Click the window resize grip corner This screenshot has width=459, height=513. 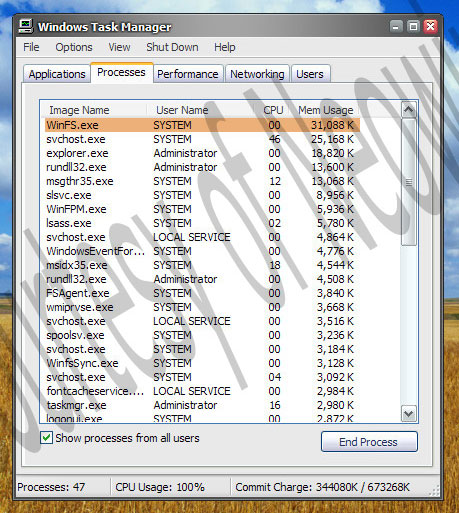pyautogui.click(x=434, y=490)
